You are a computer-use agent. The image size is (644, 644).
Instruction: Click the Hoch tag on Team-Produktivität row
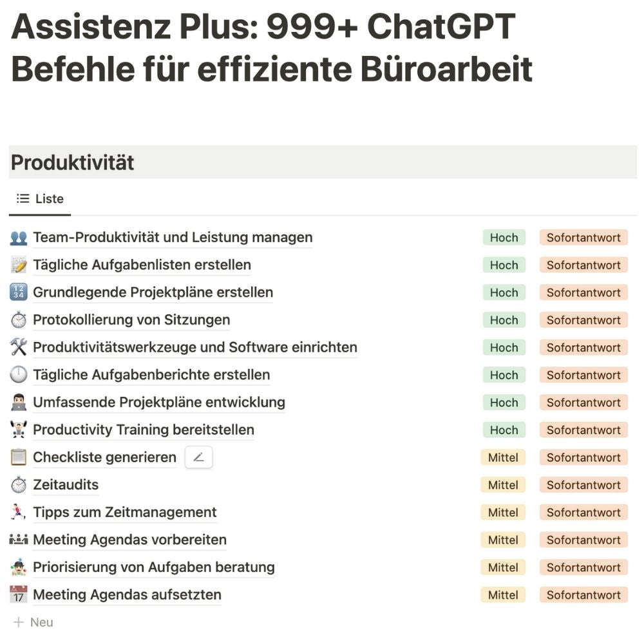(x=504, y=238)
